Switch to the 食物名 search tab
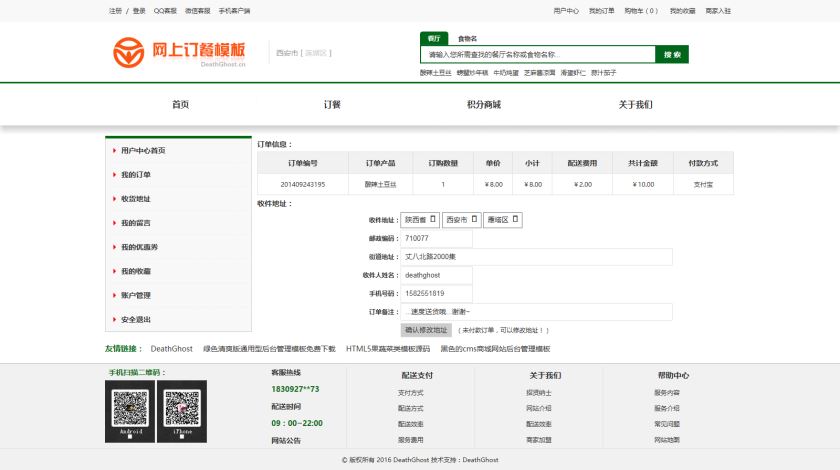840x470 pixels. (x=467, y=39)
